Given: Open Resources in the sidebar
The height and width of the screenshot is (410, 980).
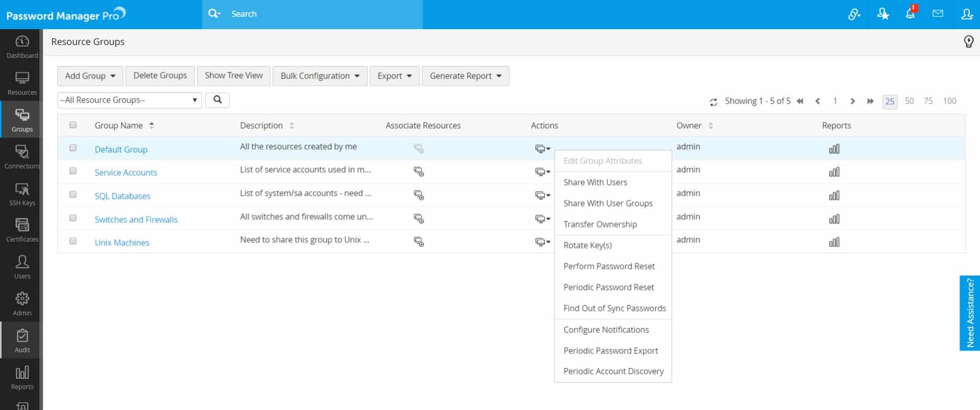Looking at the screenshot, I should click(x=22, y=84).
